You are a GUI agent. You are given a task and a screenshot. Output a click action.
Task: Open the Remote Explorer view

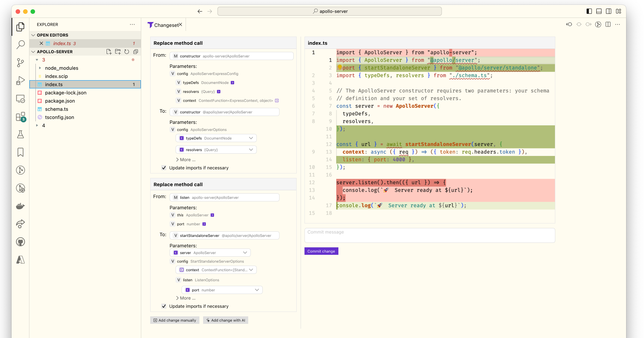coord(20,99)
